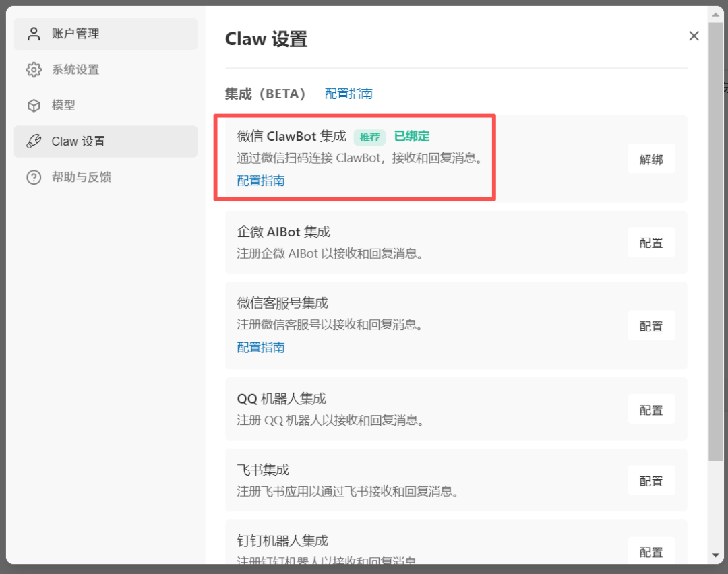Configure 企微 AIBot integration
728x574 pixels.
click(x=651, y=242)
